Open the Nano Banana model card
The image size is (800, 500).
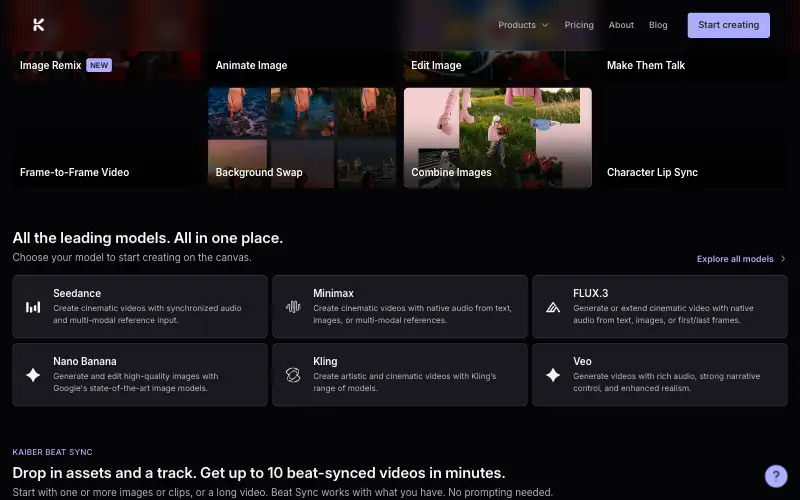pyautogui.click(x=140, y=374)
